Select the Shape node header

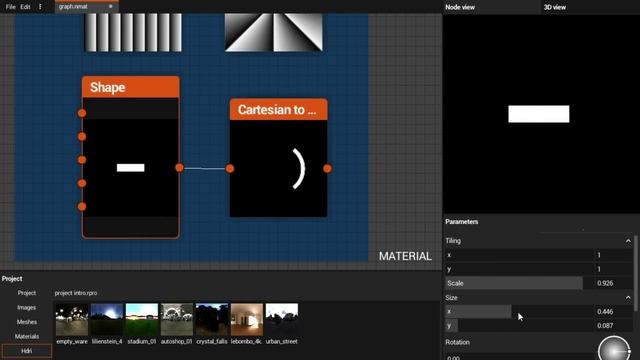point(131,87)
